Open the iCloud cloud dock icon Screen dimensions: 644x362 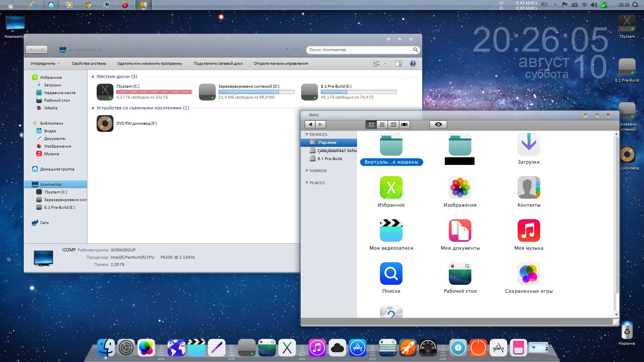(x=337, y=348)
